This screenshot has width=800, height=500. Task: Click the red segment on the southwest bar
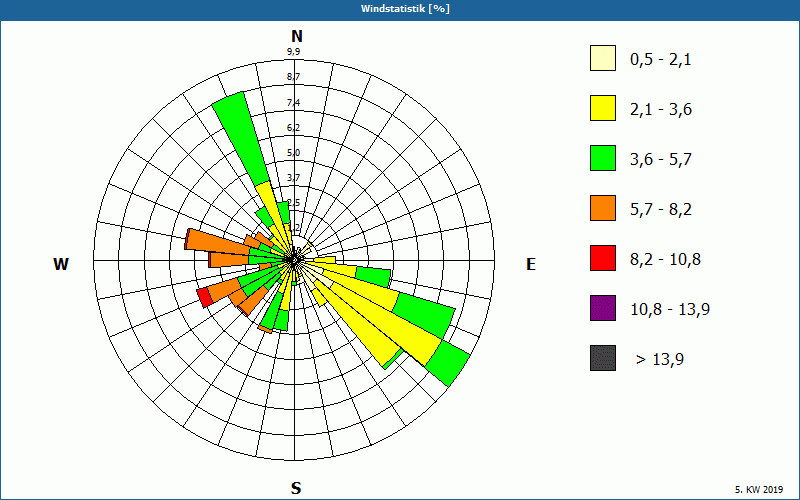(205, 297)
